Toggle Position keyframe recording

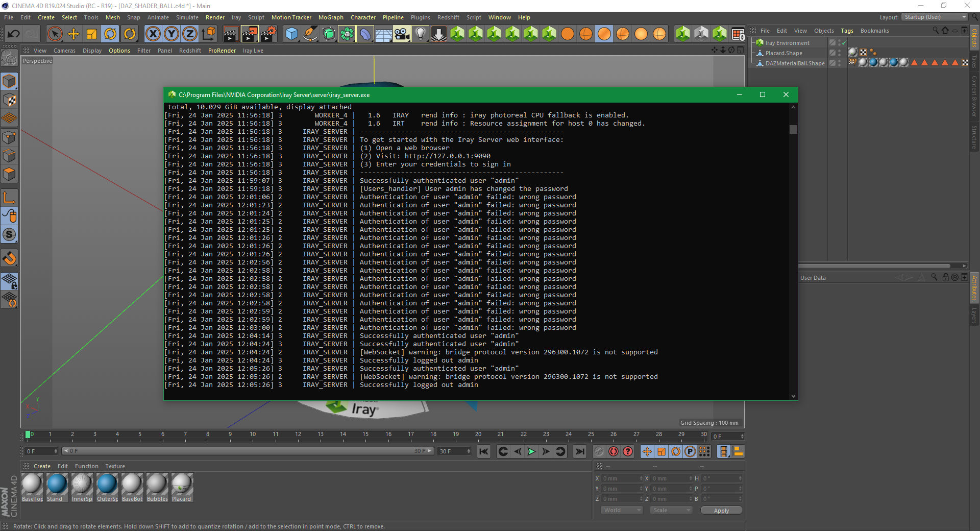click(x=647, y=451)
